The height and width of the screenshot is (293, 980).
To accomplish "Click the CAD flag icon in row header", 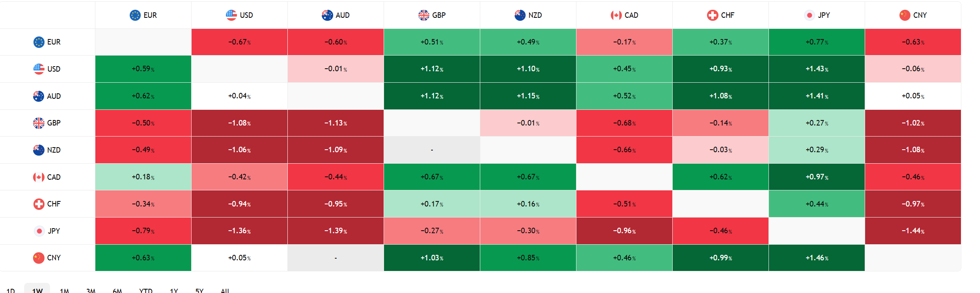I will coord(39,177).
